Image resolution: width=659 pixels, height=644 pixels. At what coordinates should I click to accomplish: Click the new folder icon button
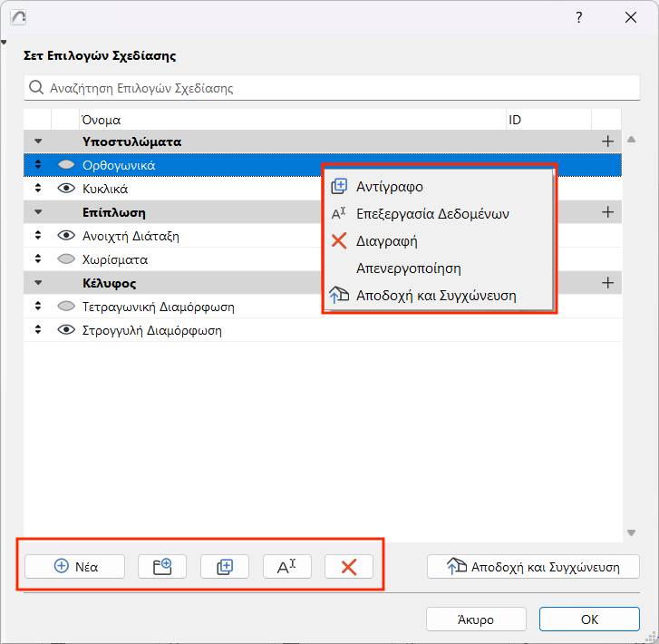point(162,566)
